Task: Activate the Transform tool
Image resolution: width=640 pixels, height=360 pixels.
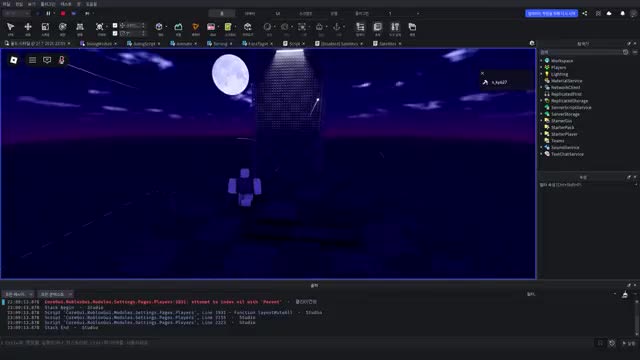Action: [x=80, y=27]
